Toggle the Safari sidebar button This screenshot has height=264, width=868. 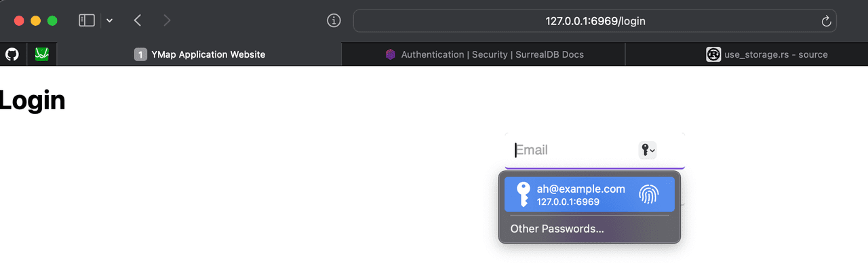click(87, 21)
